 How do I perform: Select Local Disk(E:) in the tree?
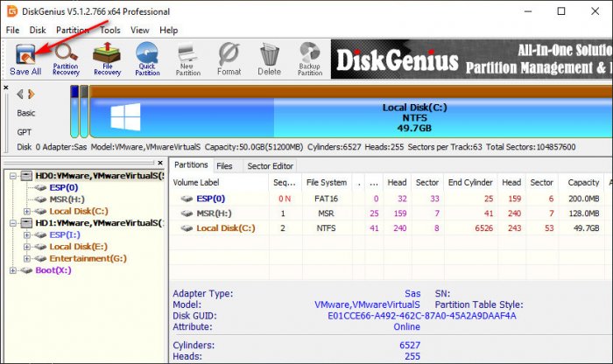(x=78, y=247)
